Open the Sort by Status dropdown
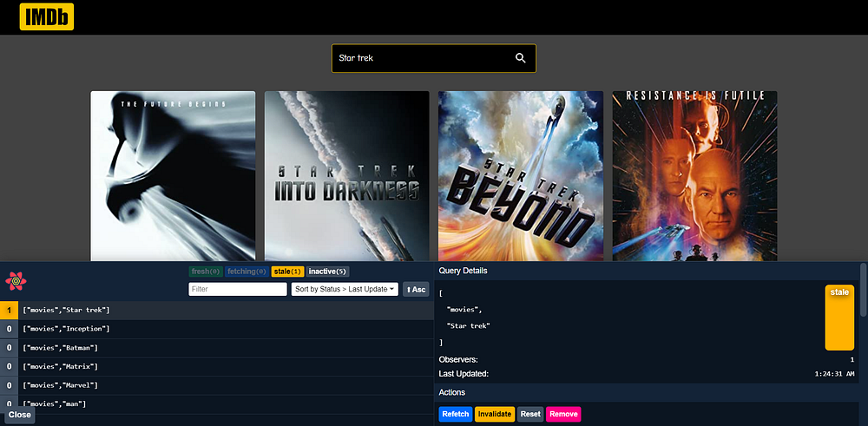Viewport: 868px width, 426px height. [345, 289]
